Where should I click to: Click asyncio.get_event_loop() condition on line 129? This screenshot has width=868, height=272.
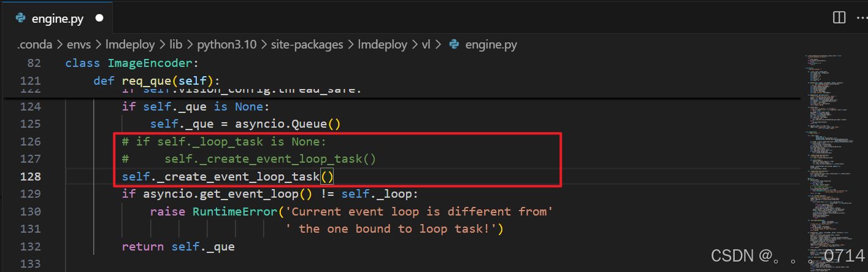(x=269, y=194)
